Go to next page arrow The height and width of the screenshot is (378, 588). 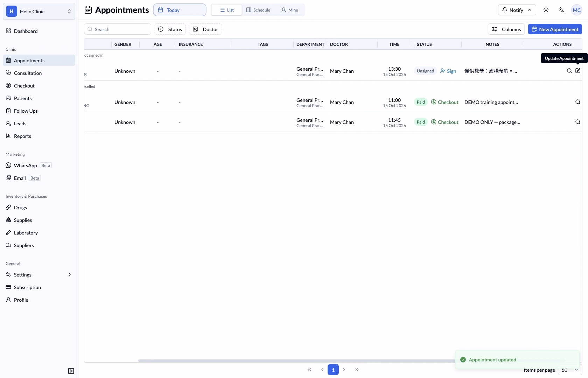coord(344,370)
